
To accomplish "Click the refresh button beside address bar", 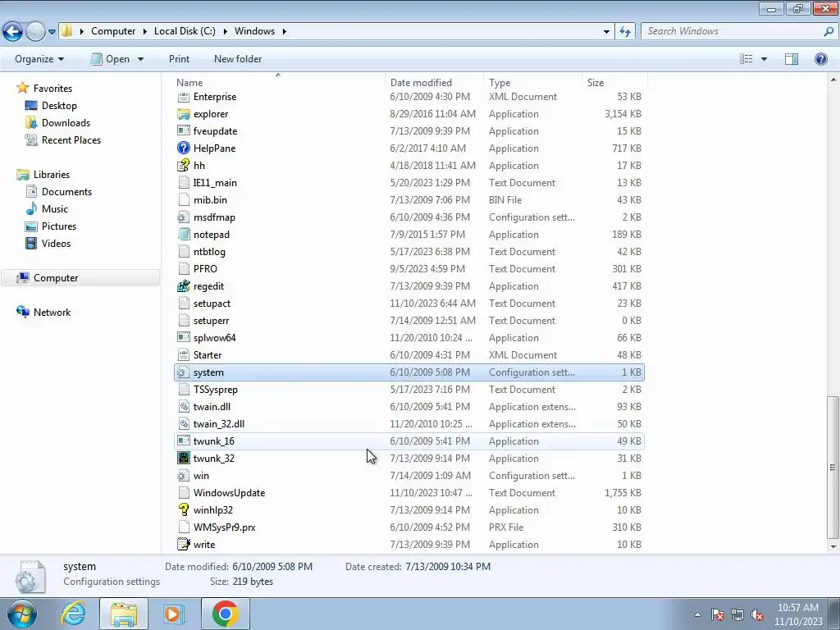I will [624, 32].
